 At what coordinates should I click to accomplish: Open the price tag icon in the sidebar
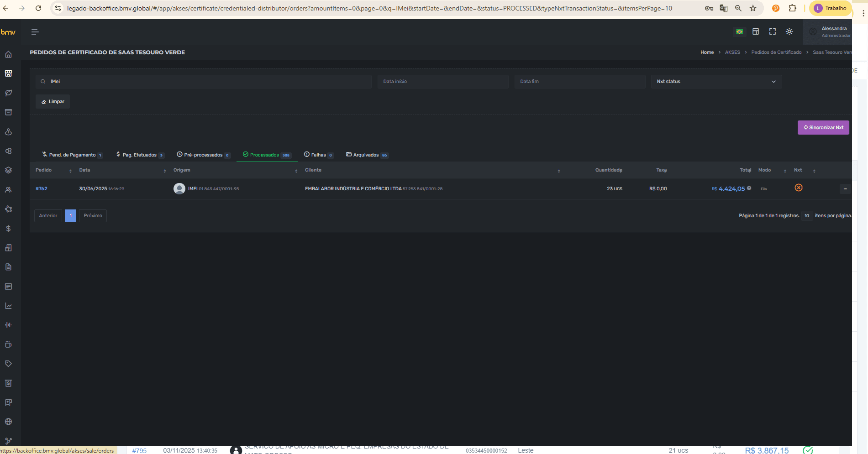(x=8, y=364)
